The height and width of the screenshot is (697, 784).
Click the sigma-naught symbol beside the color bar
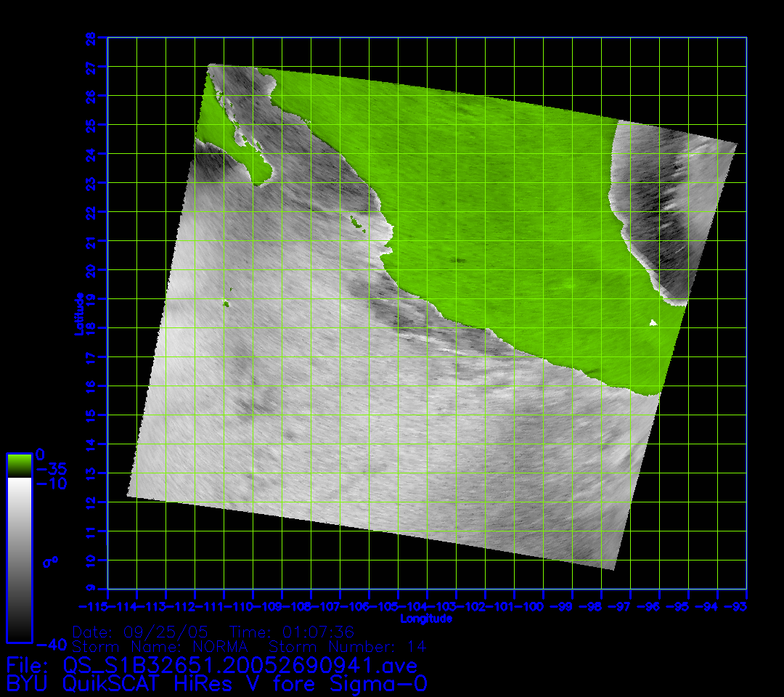coord(49,561)
